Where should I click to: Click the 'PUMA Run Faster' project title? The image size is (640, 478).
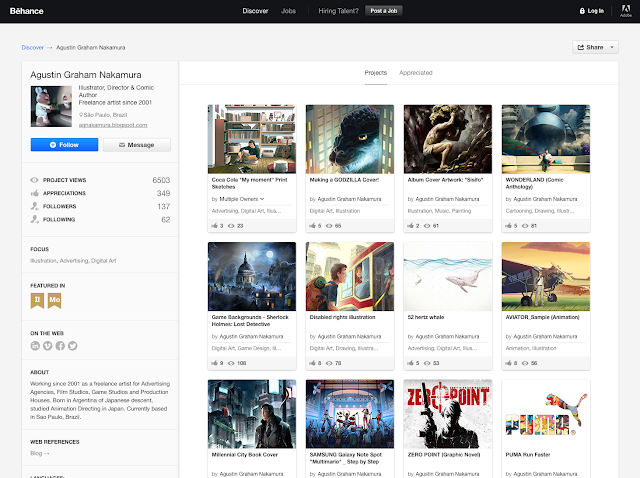(528, 455)
